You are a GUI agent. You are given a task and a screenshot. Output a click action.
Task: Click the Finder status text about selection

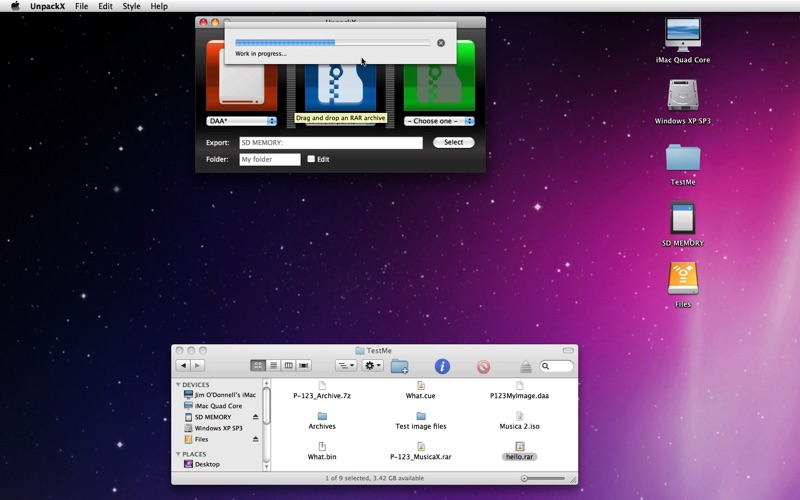pos(374,478)
